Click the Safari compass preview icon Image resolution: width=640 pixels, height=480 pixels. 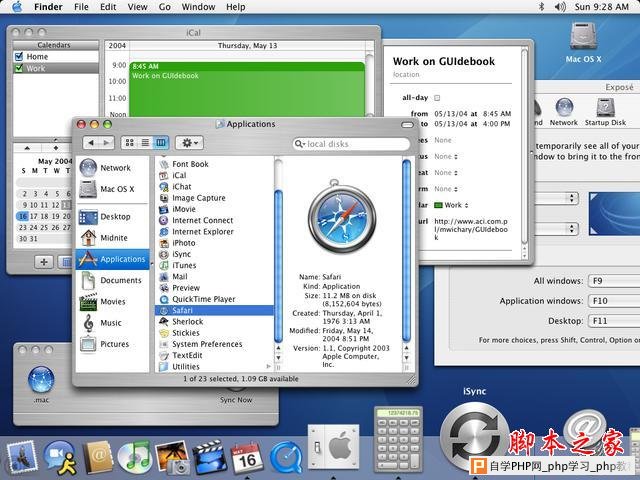342,216
